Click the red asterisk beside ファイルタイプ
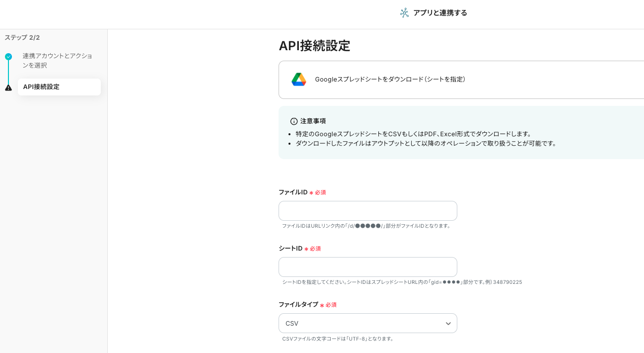Viewport: 644px width, 353px height. coord(322,305)
